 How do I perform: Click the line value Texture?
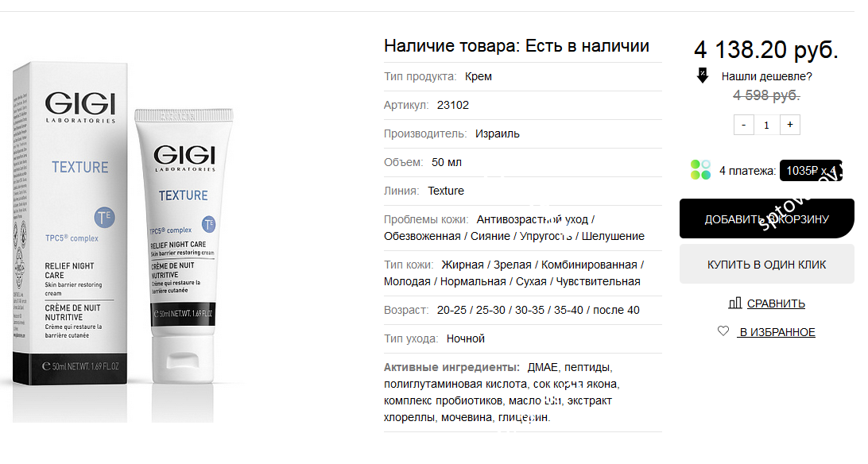point(446,191)
